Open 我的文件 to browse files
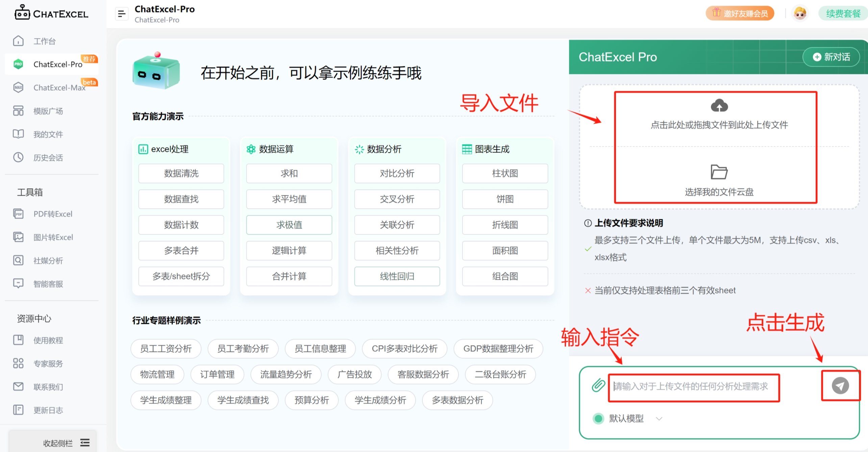This screenshot has height=452, width=868. click(48, 134)
